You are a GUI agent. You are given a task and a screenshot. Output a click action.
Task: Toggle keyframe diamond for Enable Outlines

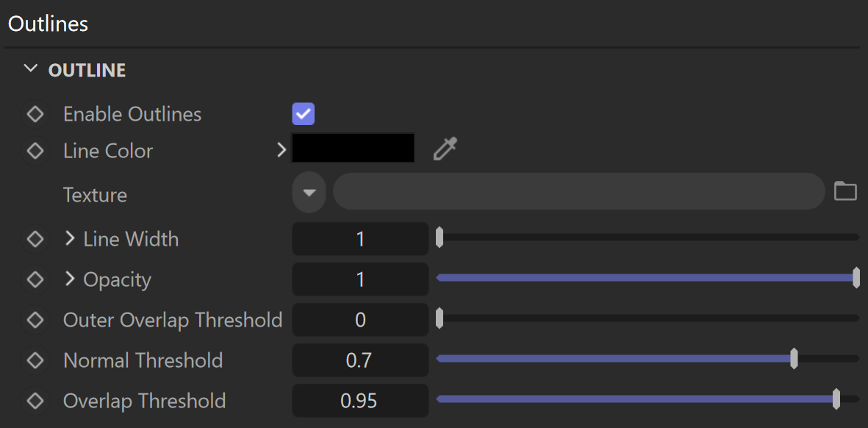[x=35, y=115]
